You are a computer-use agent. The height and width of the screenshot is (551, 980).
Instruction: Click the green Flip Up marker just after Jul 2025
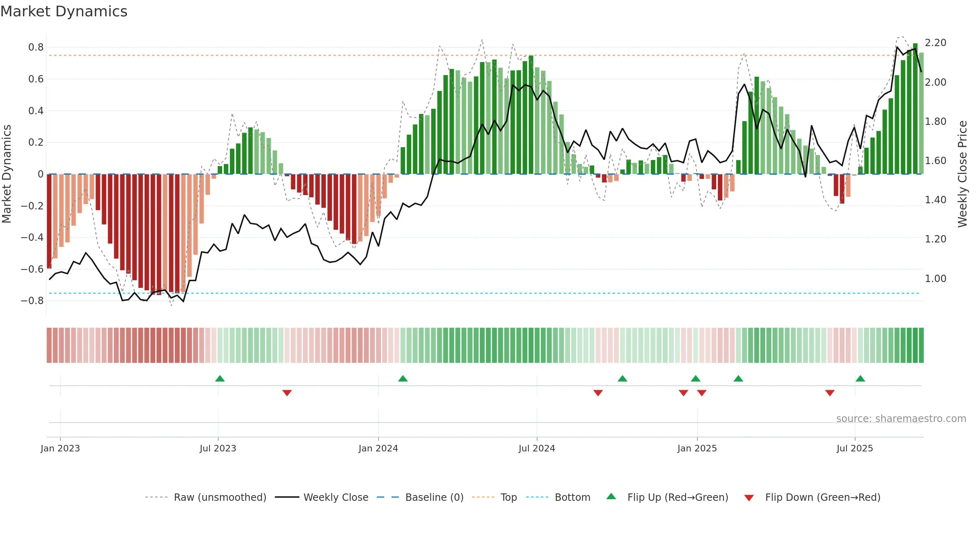point(860,378)
